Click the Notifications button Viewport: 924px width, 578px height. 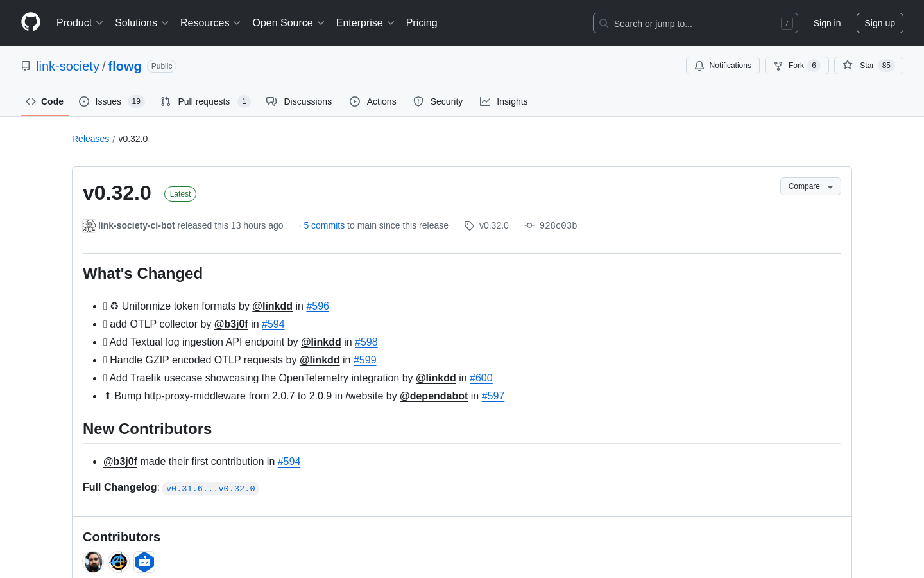pos(723,66)
